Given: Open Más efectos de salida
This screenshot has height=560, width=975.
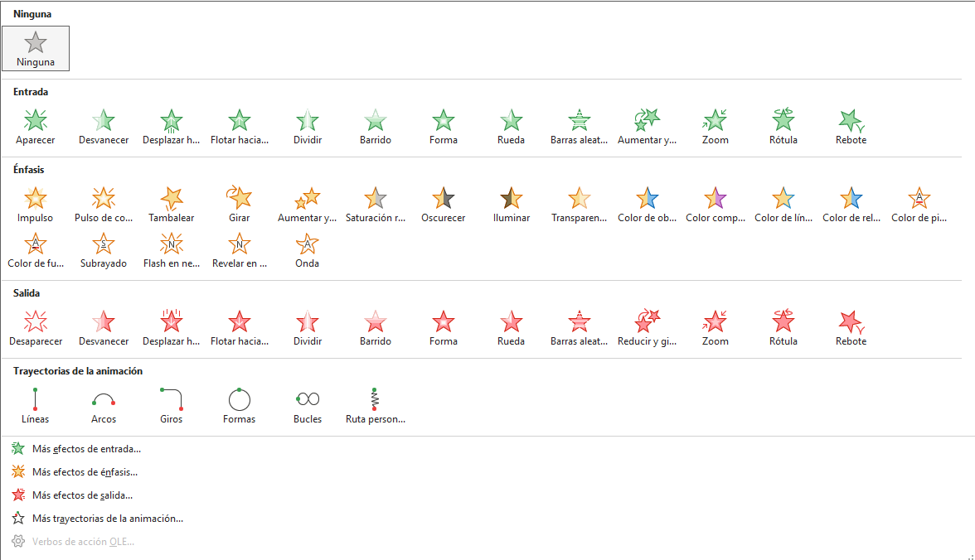Looking at the screenshot, I should [82, 495].
